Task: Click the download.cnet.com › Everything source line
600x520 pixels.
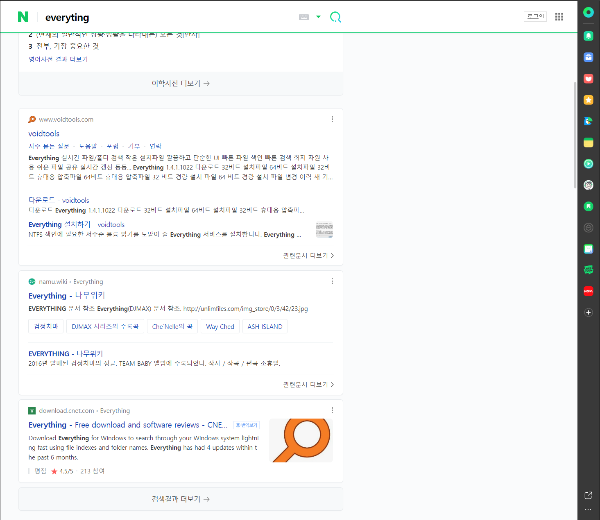Action: click(85, 411)
